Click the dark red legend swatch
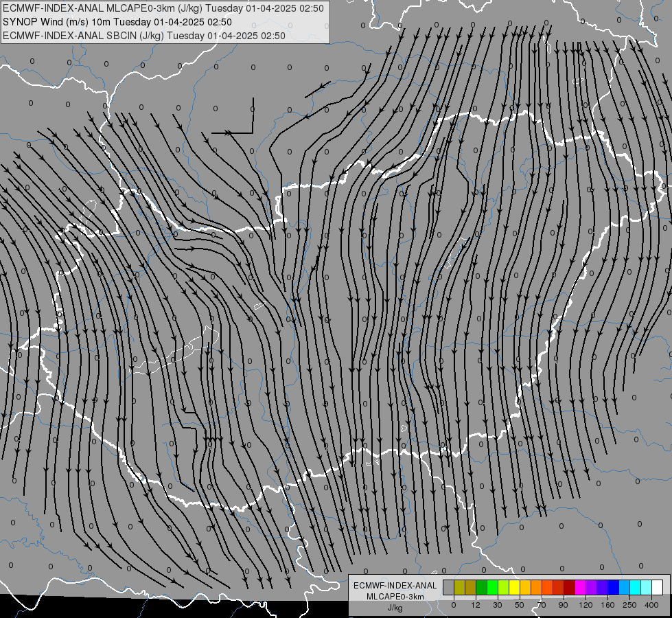Viewport: 672px width, 618px height. tap(569, 587)
